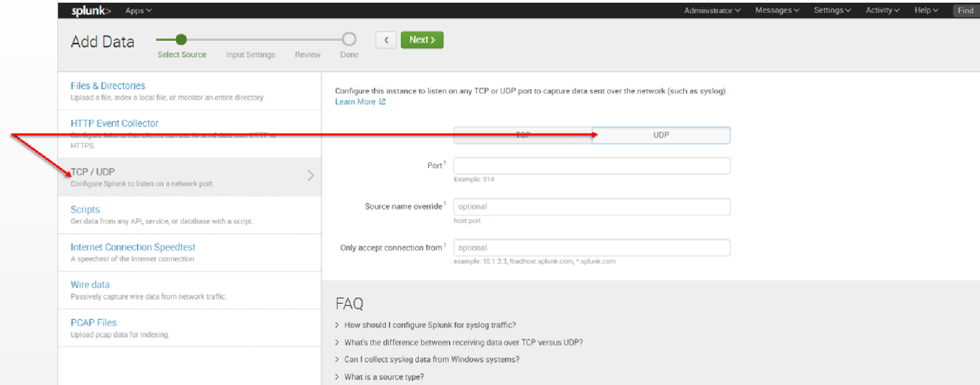The height and width of the screenshot is (385, 980).
Task: Click the chevron arrow on TCP / UDP row
Action: 311,176
